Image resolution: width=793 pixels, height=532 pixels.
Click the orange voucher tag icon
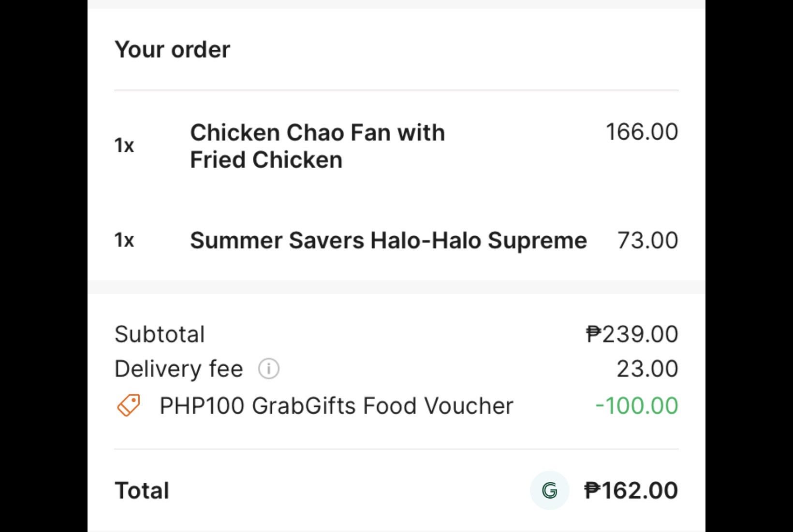coord(129,405)
